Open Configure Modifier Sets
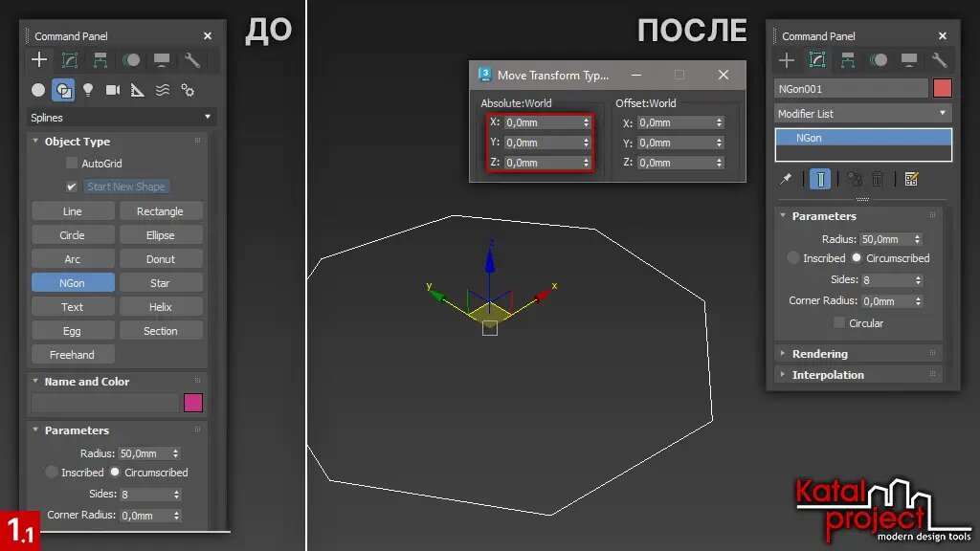Screen dimensions: 980x551 [x=911, y=179]
